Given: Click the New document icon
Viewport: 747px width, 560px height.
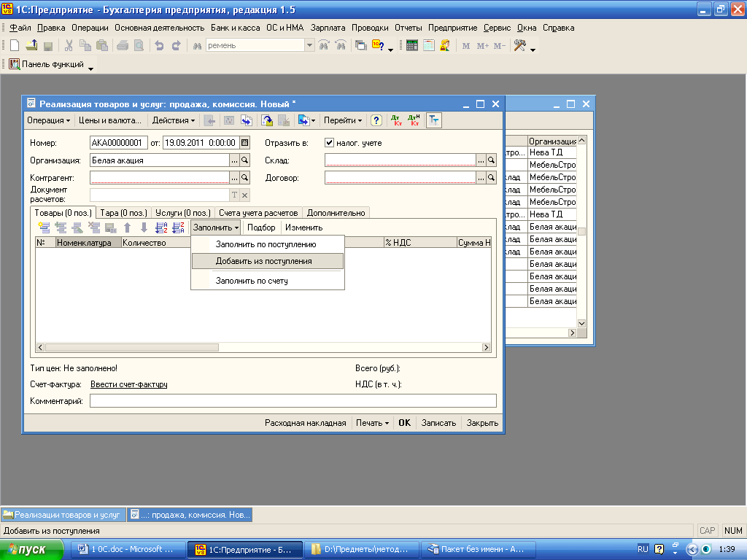Looking at the screenshot, I should [x=15, y=46].
